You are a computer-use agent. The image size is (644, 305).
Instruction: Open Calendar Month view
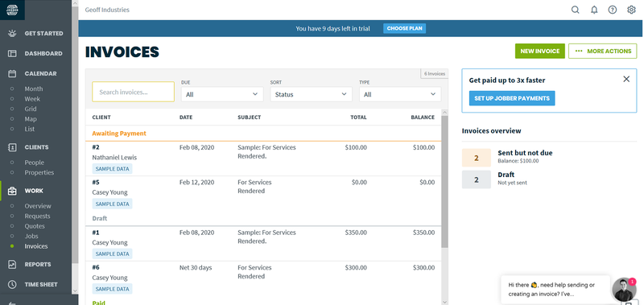[x=34, y=89]
